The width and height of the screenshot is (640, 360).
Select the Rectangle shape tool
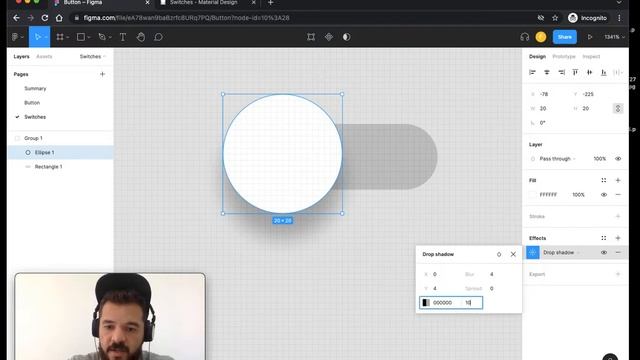pyautogui.click(x=81, y=37)
